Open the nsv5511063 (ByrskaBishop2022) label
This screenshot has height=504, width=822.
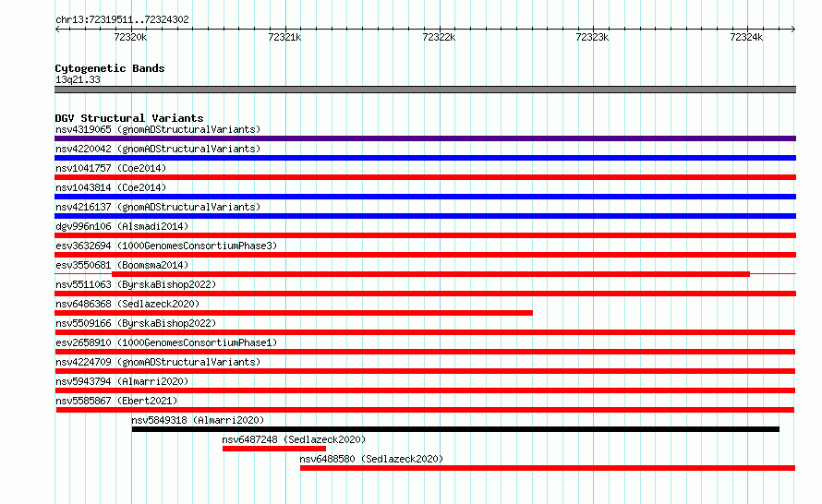136,284
